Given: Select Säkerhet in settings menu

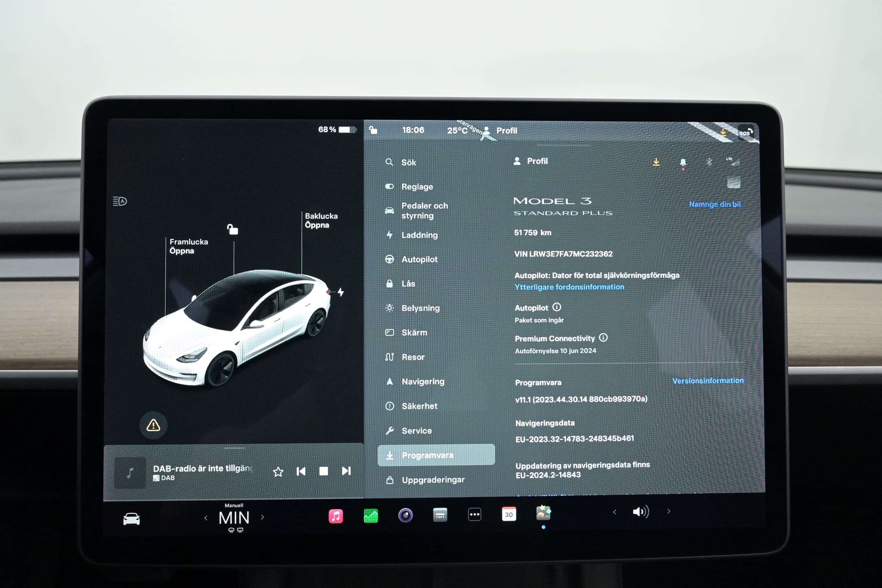Looking at the screenshot, I should pos(419,406).
